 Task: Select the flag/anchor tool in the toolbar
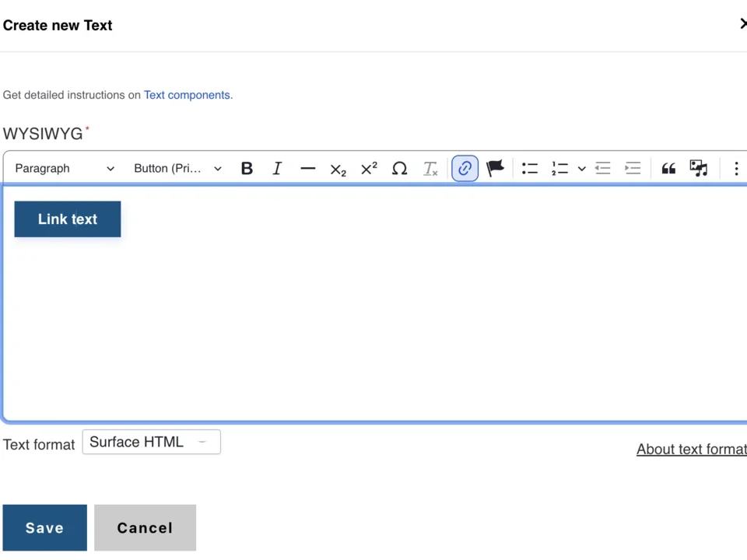[495, 168]
